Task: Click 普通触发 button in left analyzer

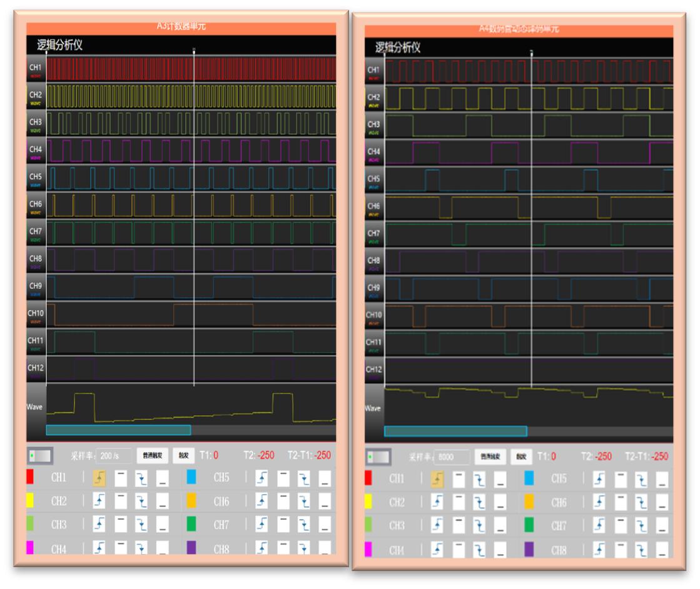Action: coord(152,456)
